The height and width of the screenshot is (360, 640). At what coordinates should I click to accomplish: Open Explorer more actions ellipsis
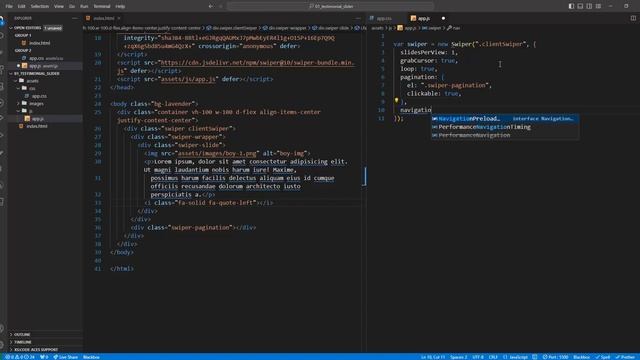(74, 18)
